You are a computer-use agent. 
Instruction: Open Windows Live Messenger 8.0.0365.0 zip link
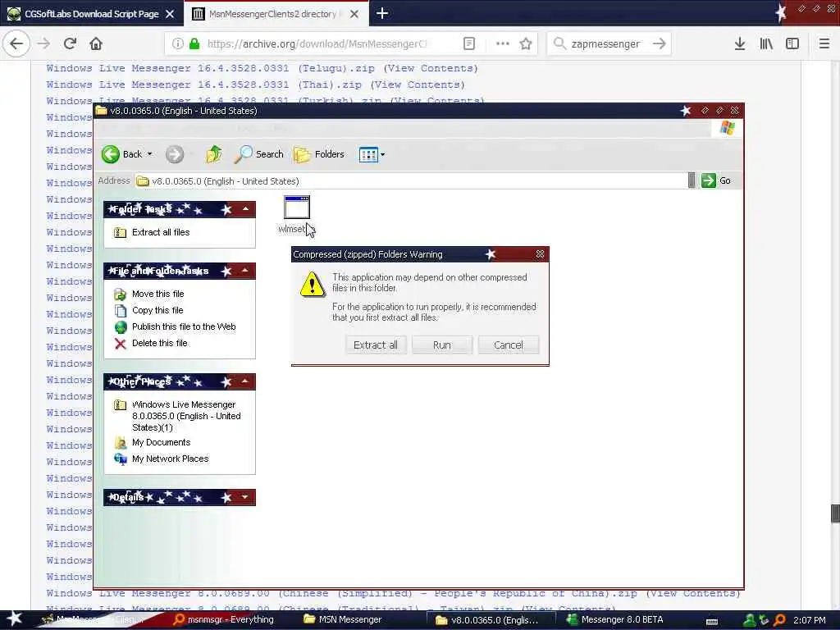[186, 416]
